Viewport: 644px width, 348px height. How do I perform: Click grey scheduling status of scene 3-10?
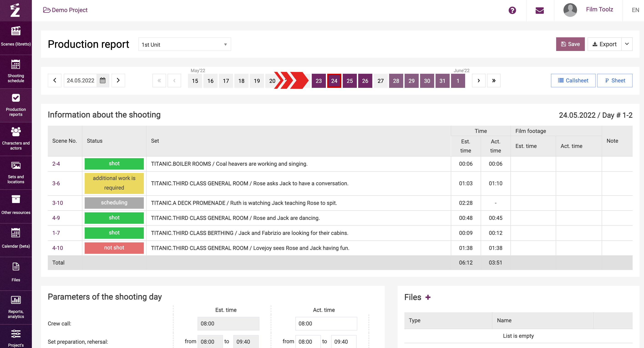point(114,203)
